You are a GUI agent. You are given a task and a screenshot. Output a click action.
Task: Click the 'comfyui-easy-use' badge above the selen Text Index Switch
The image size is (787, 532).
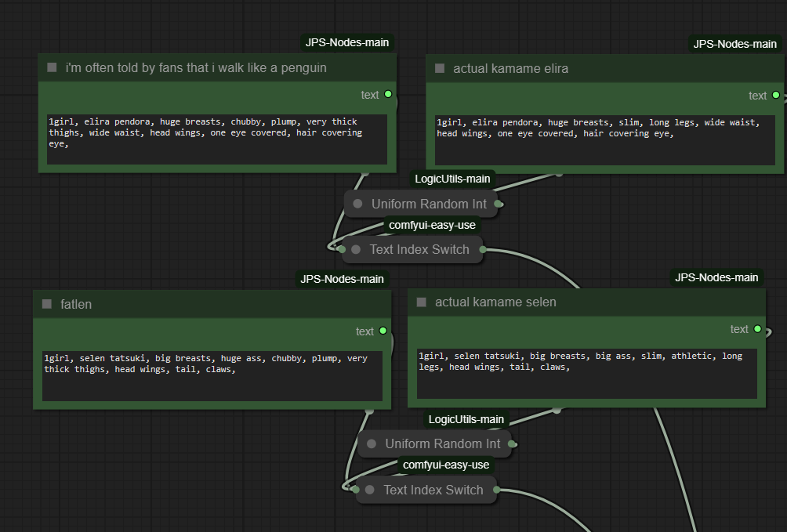point(446,465)
